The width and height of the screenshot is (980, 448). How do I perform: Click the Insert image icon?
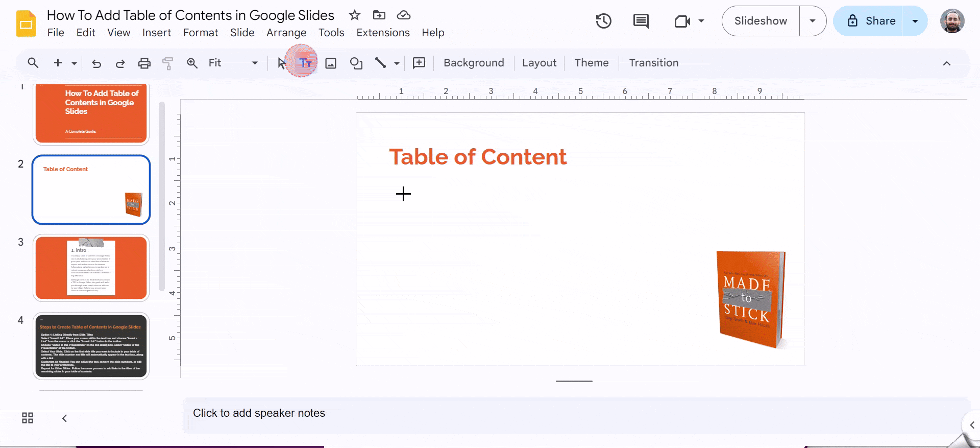[331, 63]
